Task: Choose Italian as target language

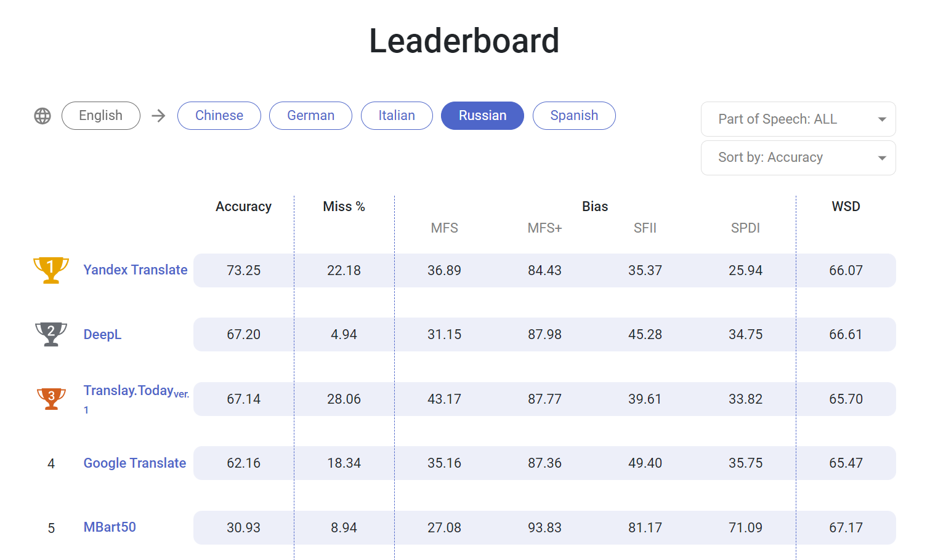Action: coord(397,116)
